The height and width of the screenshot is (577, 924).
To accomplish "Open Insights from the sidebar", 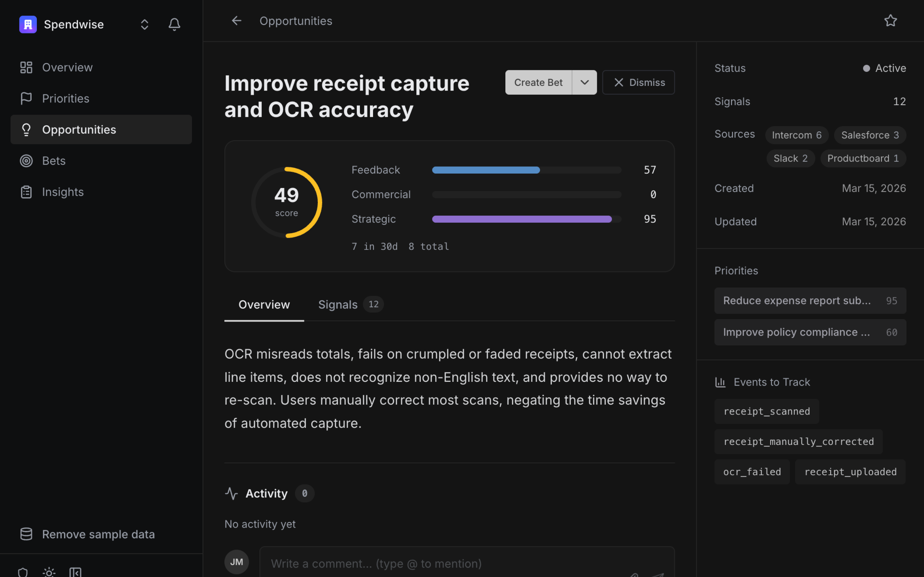I will (x=62, y=192).
